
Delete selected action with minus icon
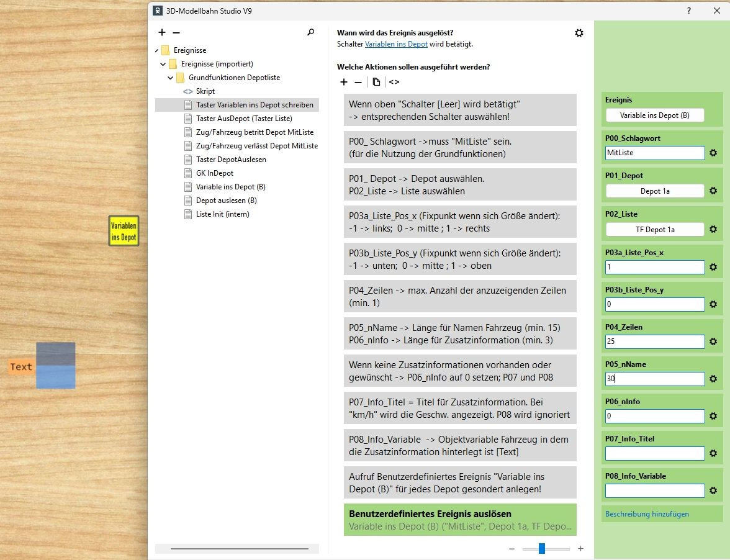(358, 83)
